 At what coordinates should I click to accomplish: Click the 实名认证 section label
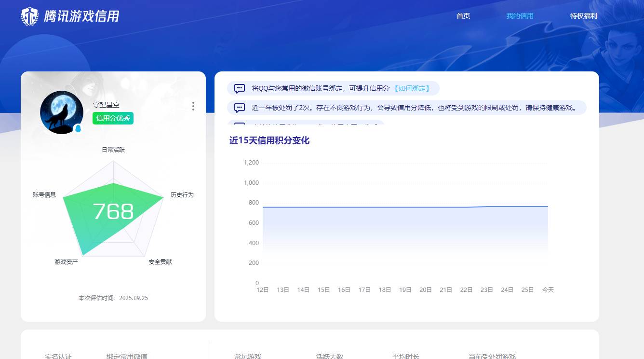pyautogui.click(x=58, y=356)
